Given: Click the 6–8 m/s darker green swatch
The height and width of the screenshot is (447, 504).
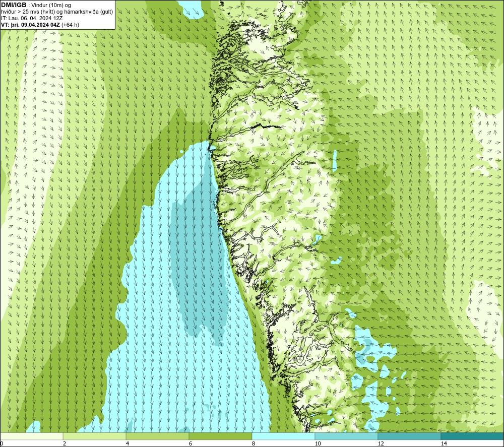Looking at the screenshot, I should (221, 436).
